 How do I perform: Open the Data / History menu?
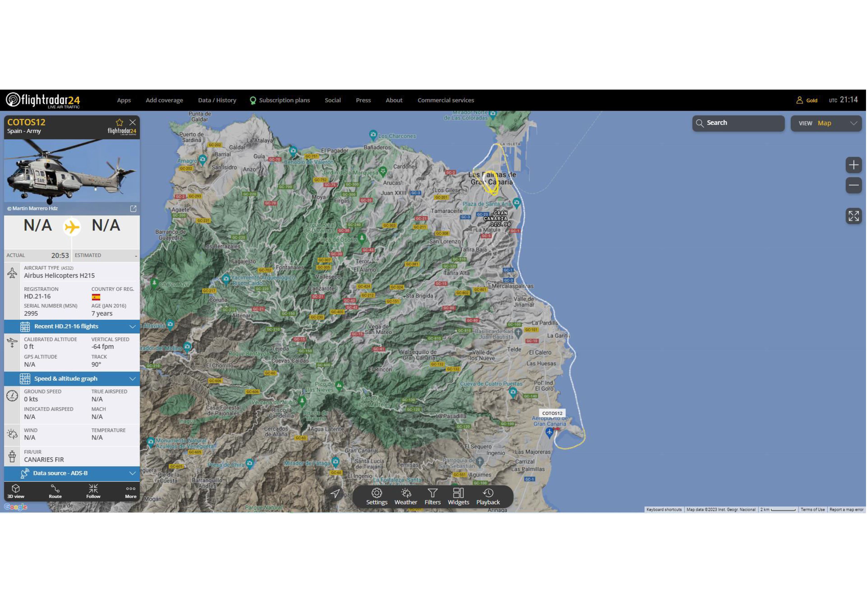coord(217,100)
